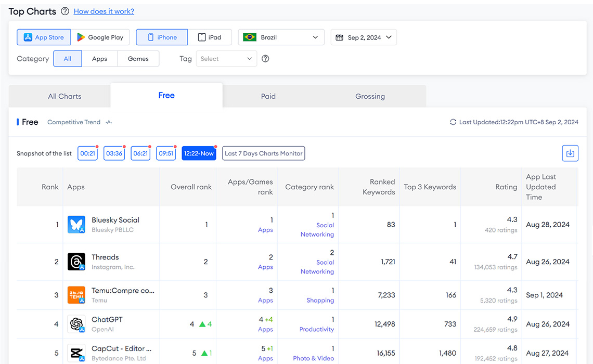The width and height of the screenshot is (593, 364).
Task: Filter category by Apps
Action: click(99, 59)
